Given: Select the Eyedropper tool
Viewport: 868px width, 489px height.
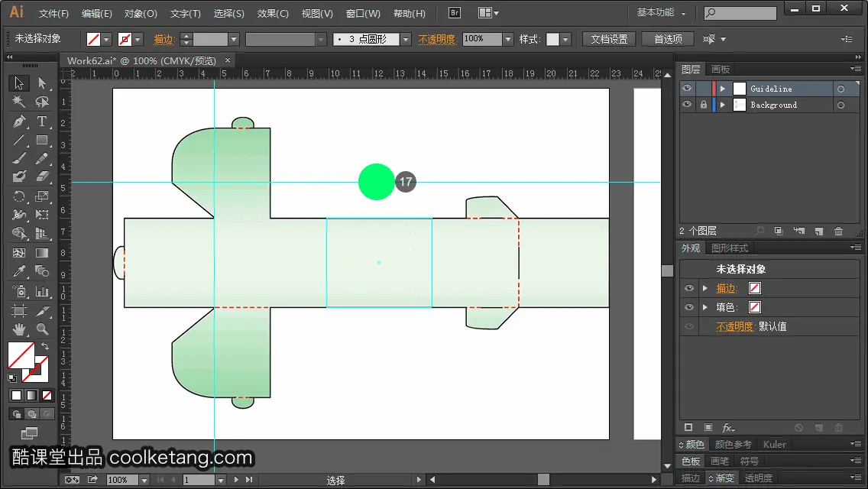Looking at the screenshot, I should 19,271.
